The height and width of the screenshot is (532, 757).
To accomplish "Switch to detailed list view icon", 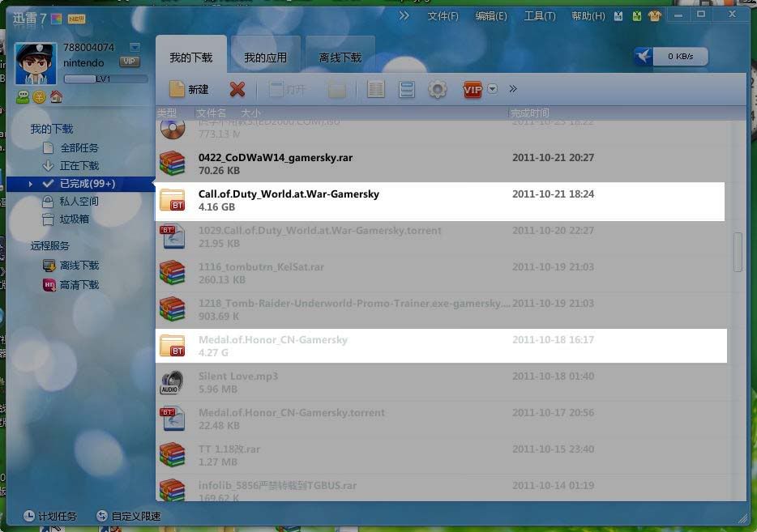I will pyautogui.click(x=375, y=89).
